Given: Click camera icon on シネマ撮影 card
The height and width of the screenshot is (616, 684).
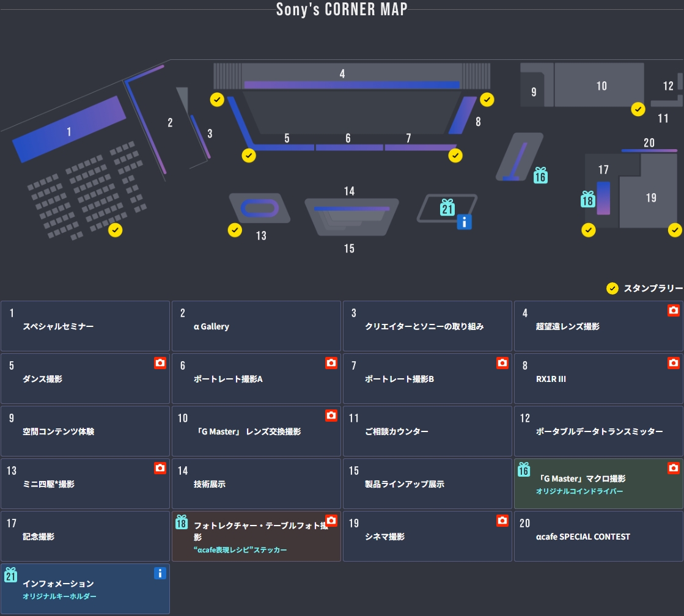Looking at the screenshot, I should [502, 521].
